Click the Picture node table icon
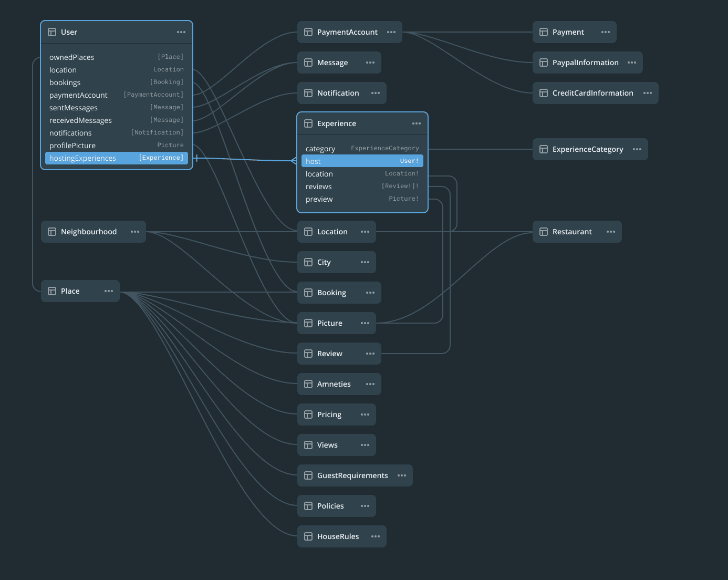728x580 pixels. coord(308,323)
